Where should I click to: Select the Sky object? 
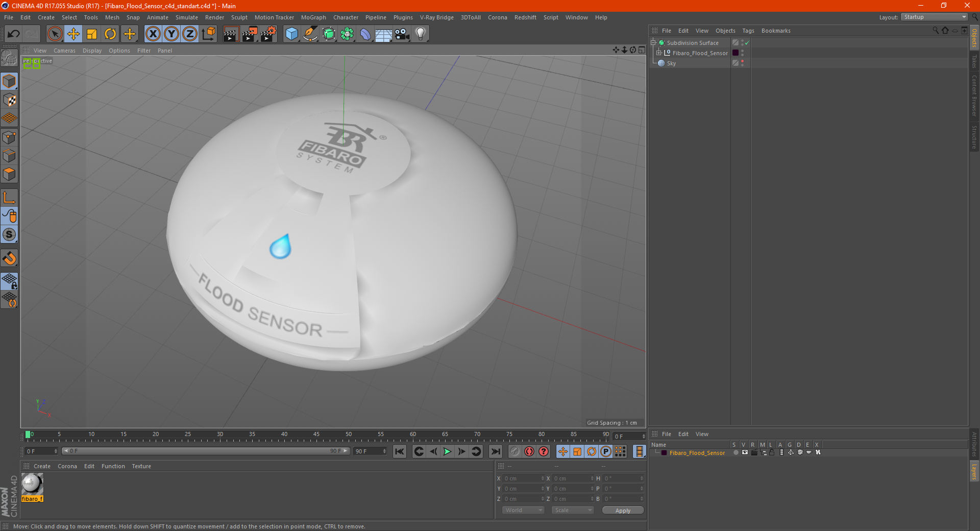[671, 63]
